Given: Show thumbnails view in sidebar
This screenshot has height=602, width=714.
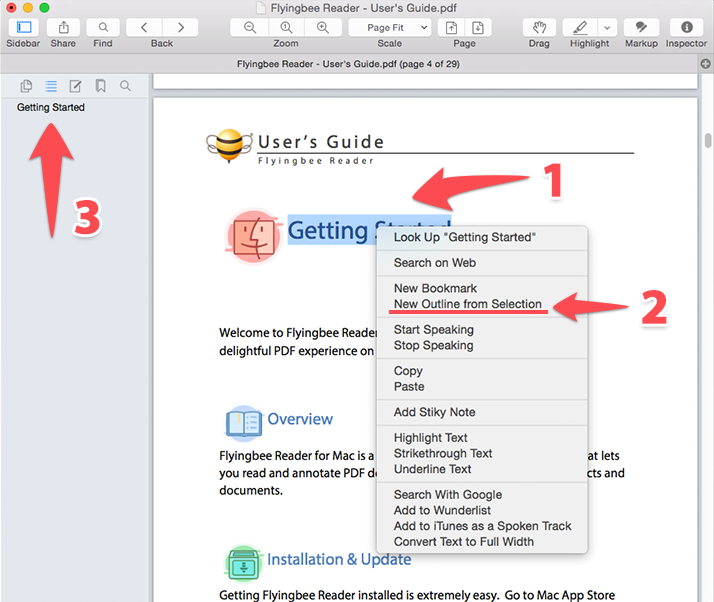Looking at the screenshot, I should [x=26, y=86].
